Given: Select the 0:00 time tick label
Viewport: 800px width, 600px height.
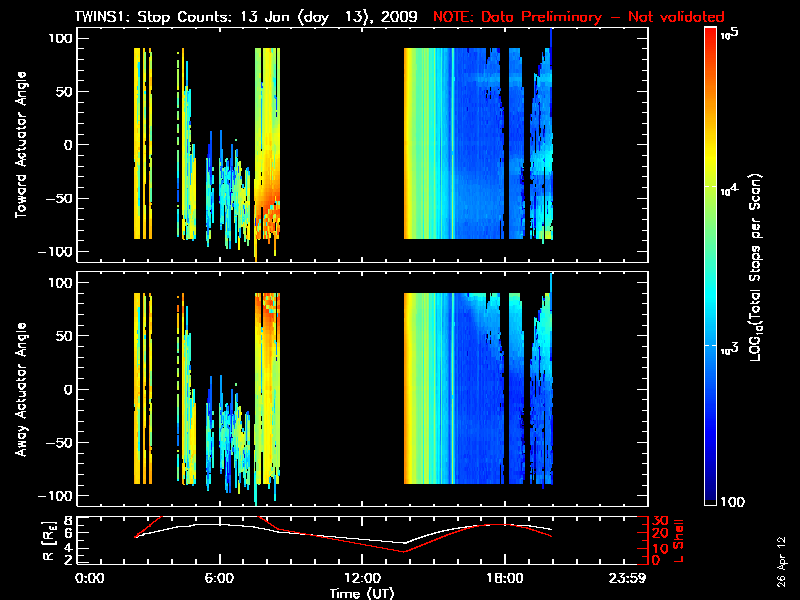Looking at the screenshot, I should point(90,579).
